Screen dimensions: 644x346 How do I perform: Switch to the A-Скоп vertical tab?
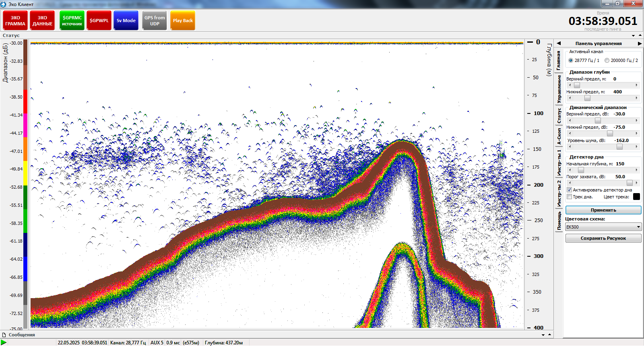coord(559,136)
